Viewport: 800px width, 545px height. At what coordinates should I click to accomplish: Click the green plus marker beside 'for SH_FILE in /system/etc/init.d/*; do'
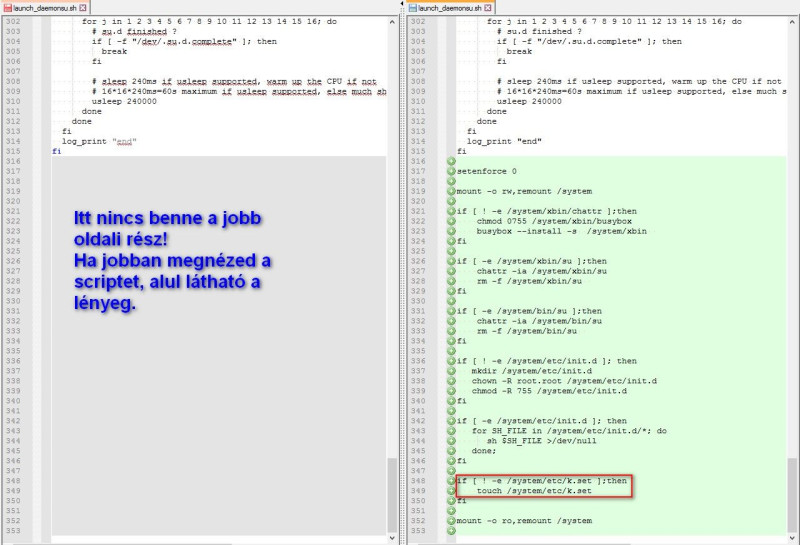pyautogui.click(x=451, y=431)
